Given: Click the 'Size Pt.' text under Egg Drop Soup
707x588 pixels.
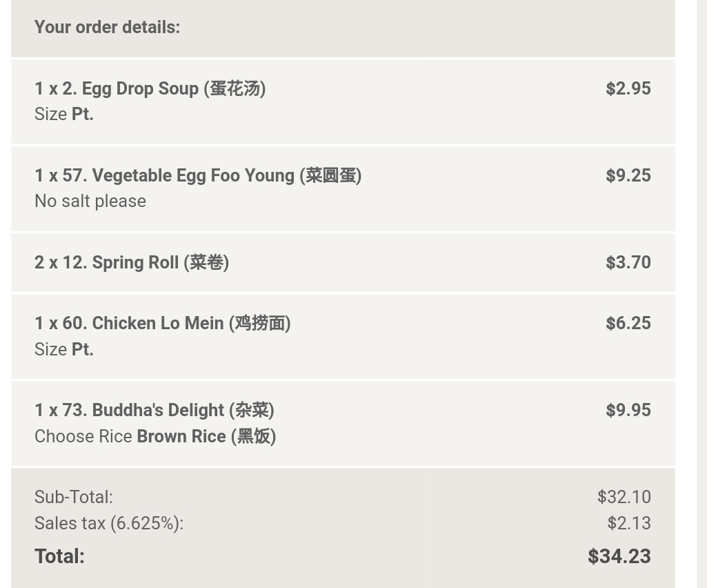Looking at the screenshot, I should pyautogui.click(x=64, y=115).
